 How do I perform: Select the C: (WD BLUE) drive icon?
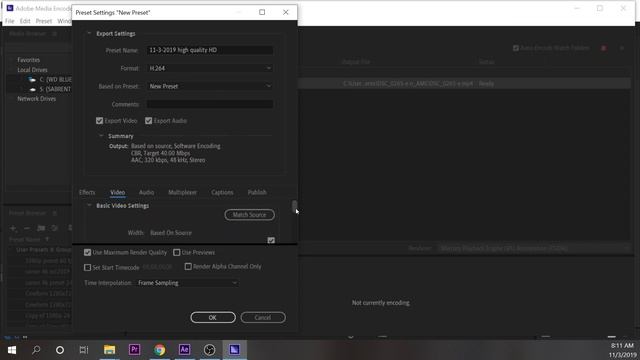tap(32, 79)
